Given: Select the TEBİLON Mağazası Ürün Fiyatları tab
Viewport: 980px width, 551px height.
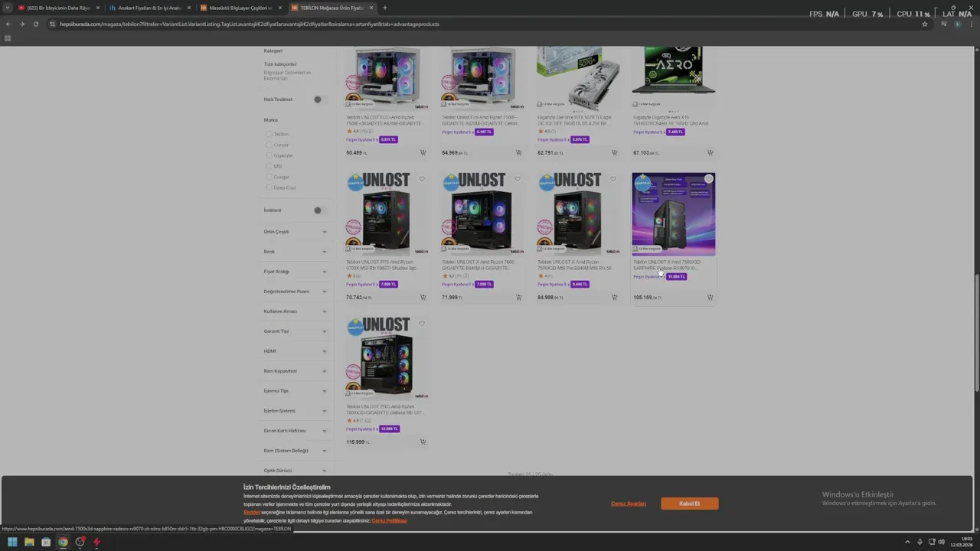Looking at the screenshot, I should point(332,8).
